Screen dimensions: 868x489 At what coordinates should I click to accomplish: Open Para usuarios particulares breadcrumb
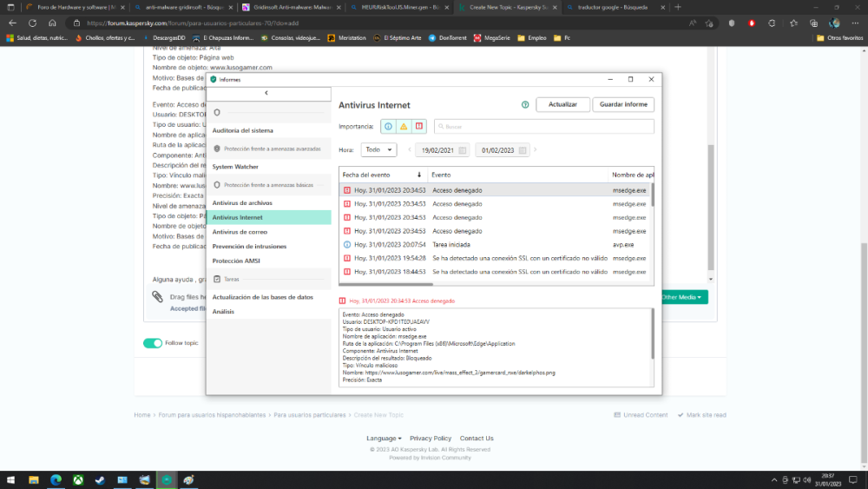coord(310,415)
